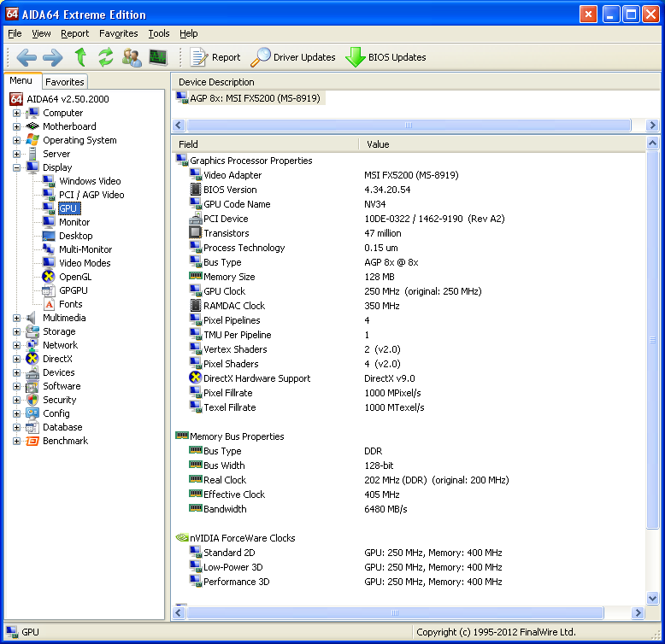Viewport: 665px width, 644px height.
Task: Expand the Operating System node
Action: [x=16, y=140]
